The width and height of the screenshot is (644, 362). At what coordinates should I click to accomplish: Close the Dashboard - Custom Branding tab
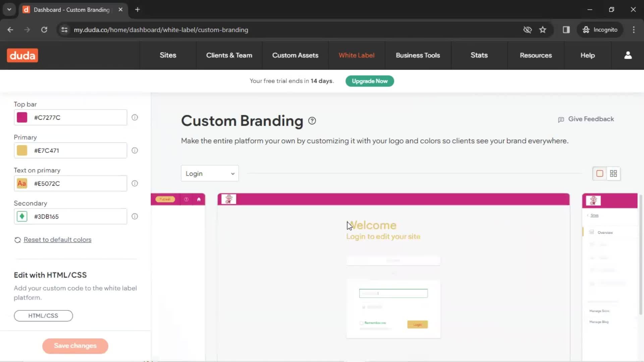pyautogui.click(x=120, y=10)
